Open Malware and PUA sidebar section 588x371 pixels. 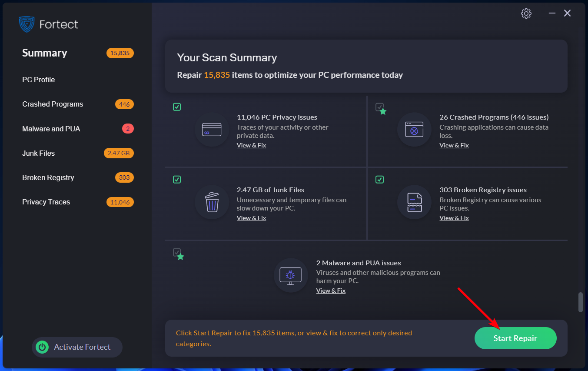click(51, 129)
